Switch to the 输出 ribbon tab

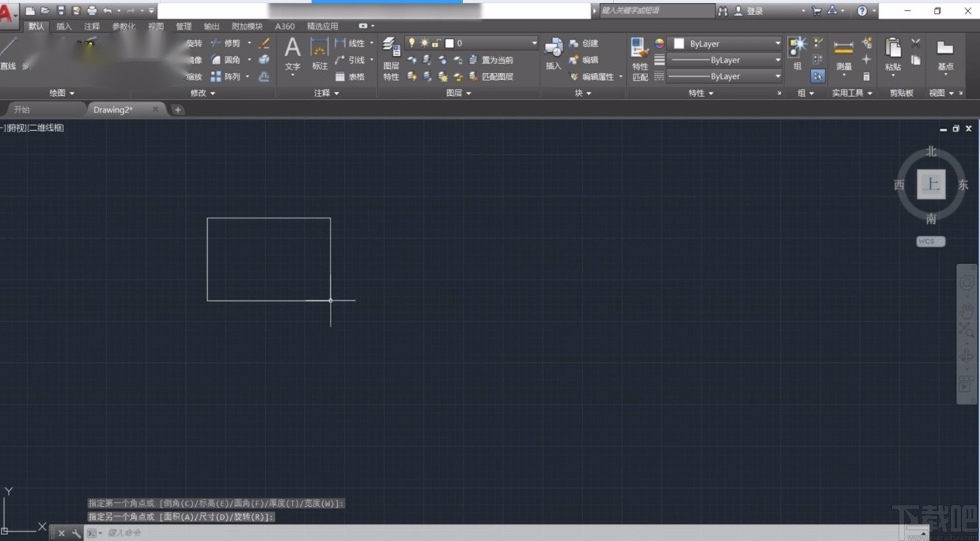click(211, 26)
